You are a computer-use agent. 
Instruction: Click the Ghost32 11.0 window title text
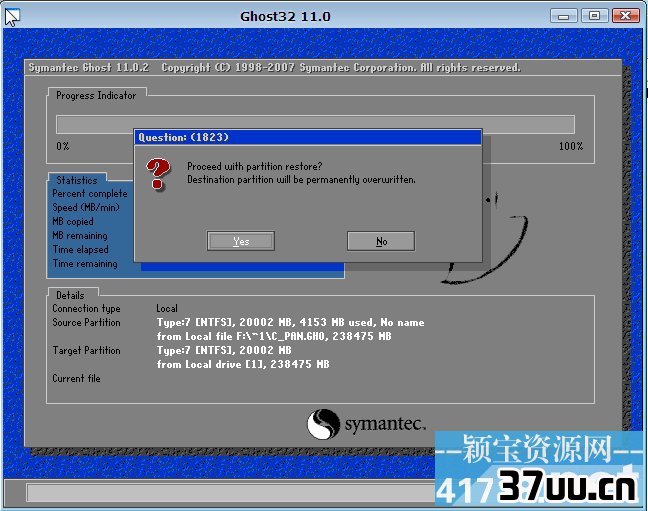coord(285,17)
